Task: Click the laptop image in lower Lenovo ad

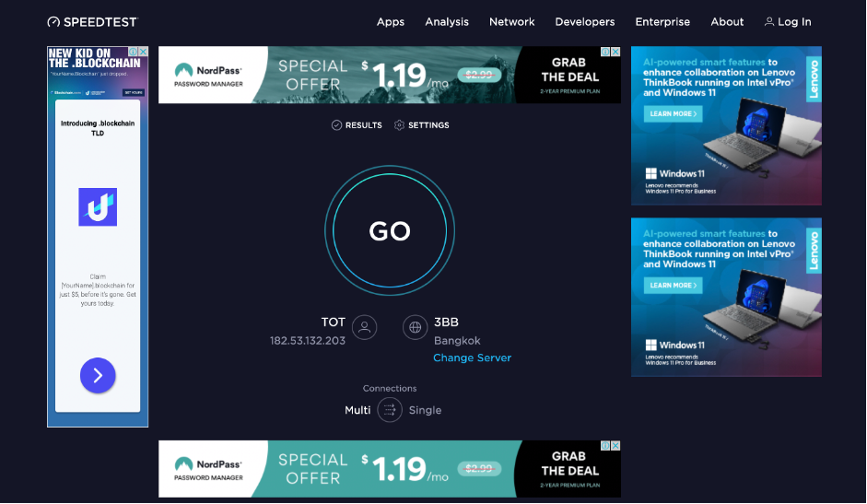Action: click(763, 310)
